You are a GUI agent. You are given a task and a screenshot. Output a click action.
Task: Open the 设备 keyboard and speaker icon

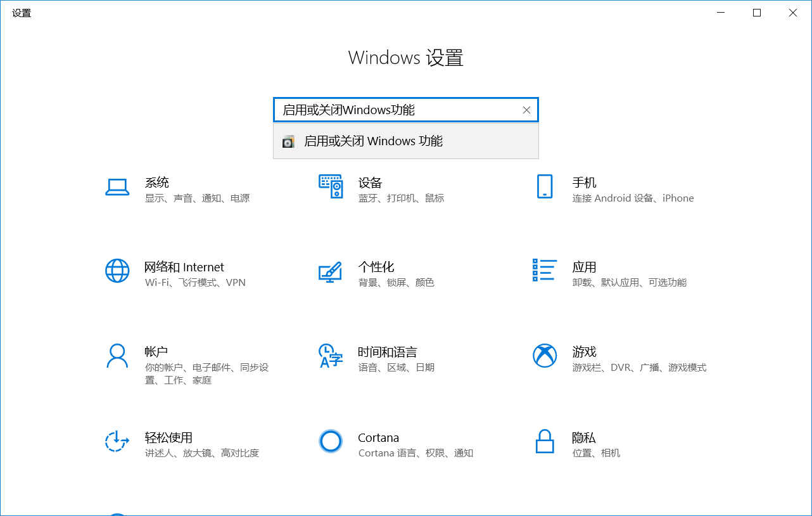[331, 187]
